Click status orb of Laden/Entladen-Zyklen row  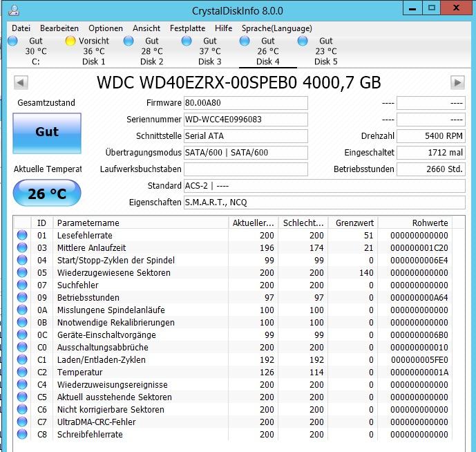[x=22, y=359]
